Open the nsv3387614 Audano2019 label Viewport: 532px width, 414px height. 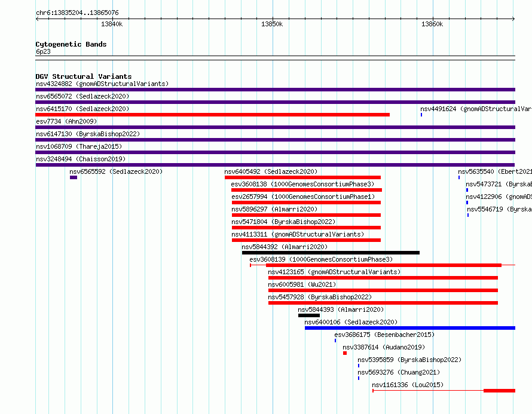click(x=384, y=347)
